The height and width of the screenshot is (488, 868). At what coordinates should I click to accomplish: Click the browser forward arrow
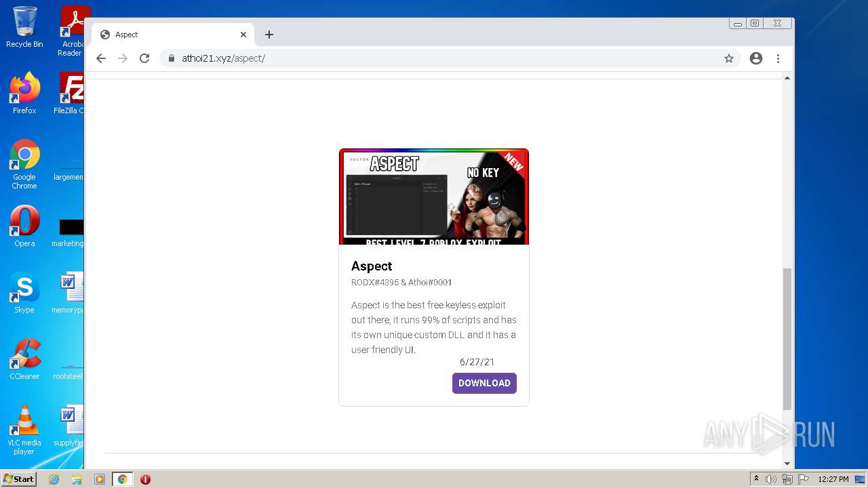click(123, 58)
